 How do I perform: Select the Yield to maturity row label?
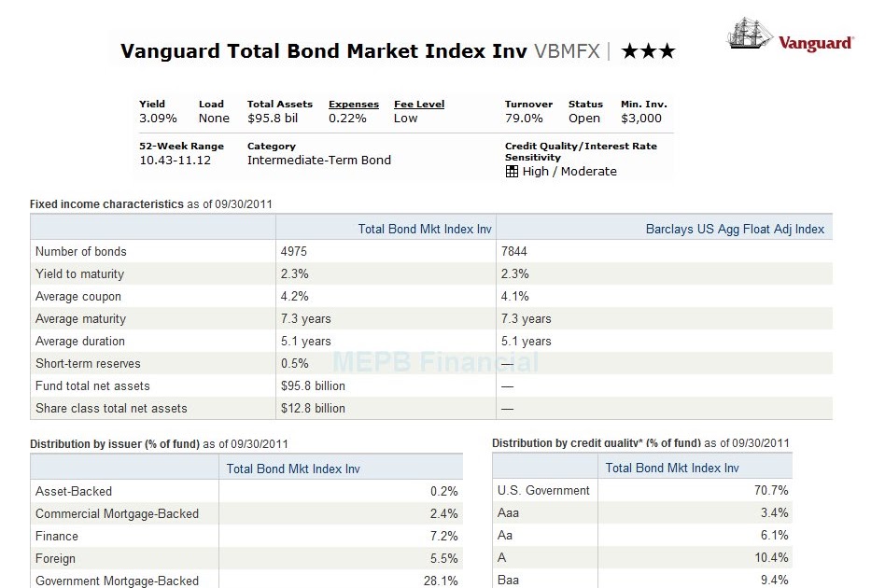pyautogui.click(x=79, y=273)
